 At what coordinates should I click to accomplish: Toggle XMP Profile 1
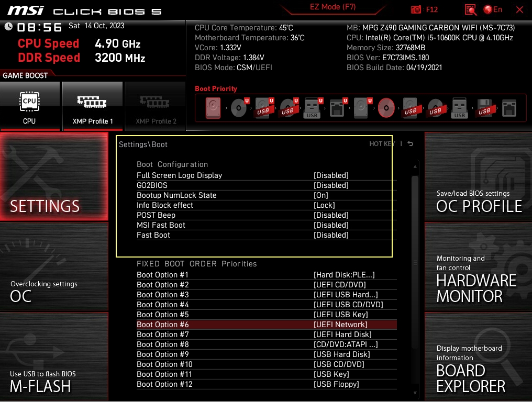tap(92, 106)
